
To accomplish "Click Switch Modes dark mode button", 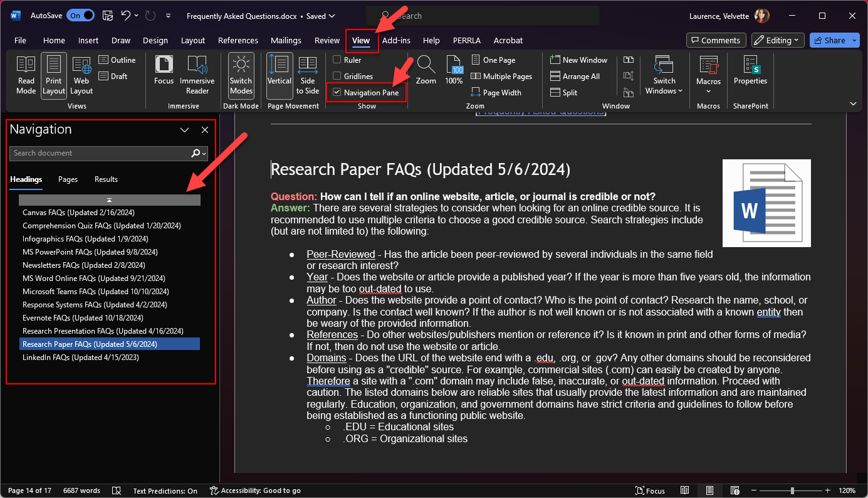I will coord(241,75).
